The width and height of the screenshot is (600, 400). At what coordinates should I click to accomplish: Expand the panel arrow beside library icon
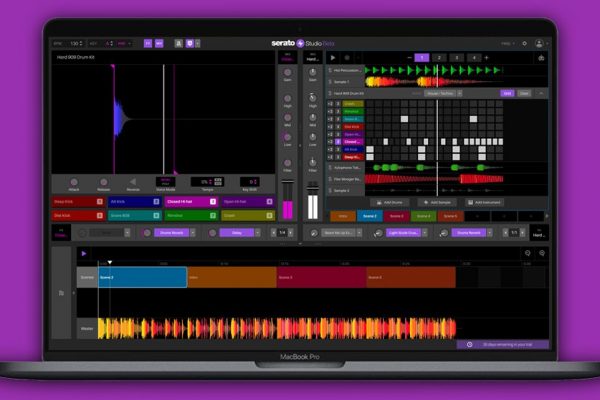click(74, 293)
